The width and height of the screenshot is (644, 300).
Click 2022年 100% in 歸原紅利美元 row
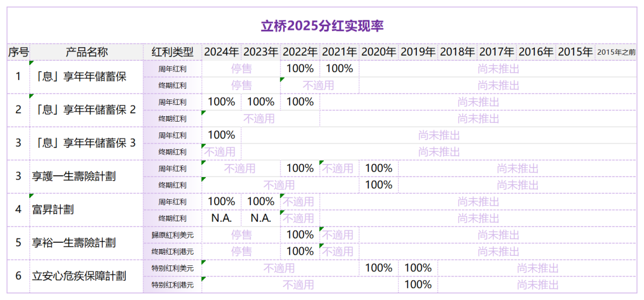coord(300,235)
